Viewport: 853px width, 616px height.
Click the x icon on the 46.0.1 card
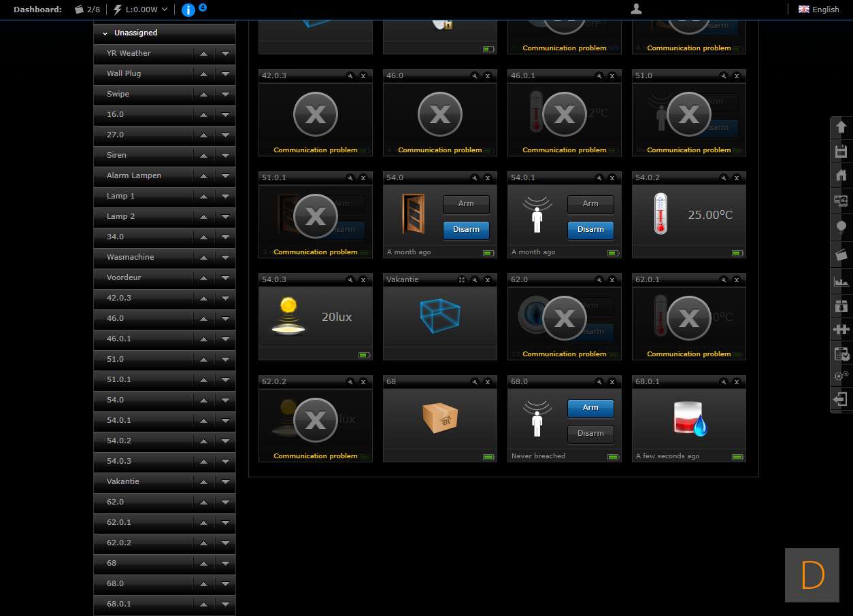click(612, 75)
